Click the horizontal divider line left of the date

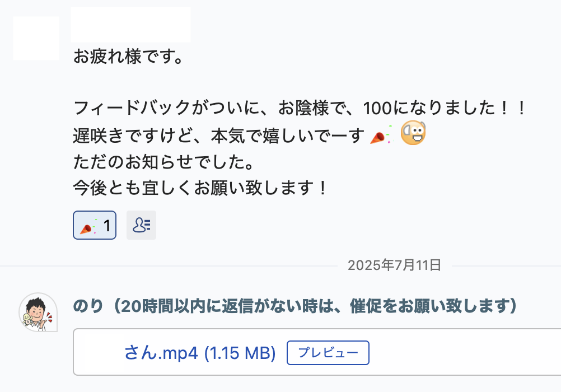tap(168, 266)
